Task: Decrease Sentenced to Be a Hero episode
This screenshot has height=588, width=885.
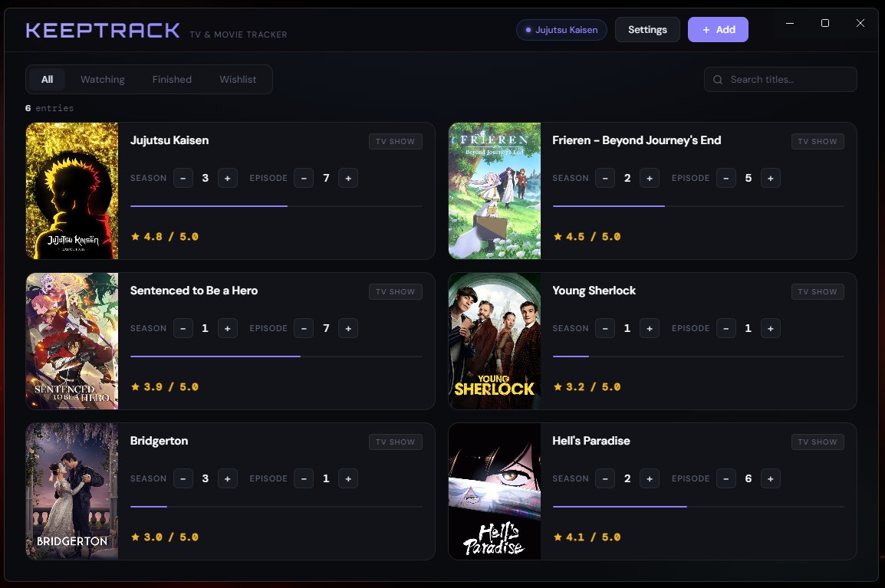Action: (304, 328)
